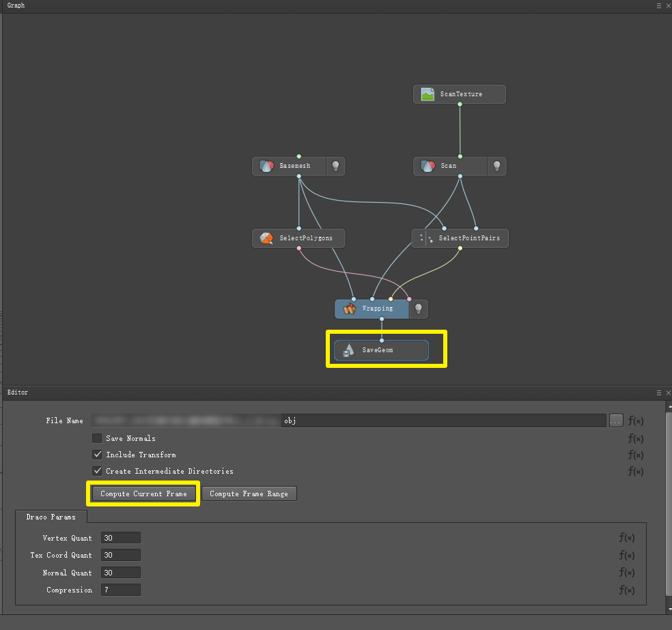672x630 pixels.
Task: Click the Vertex Quant value field
Action: (121, 538)
